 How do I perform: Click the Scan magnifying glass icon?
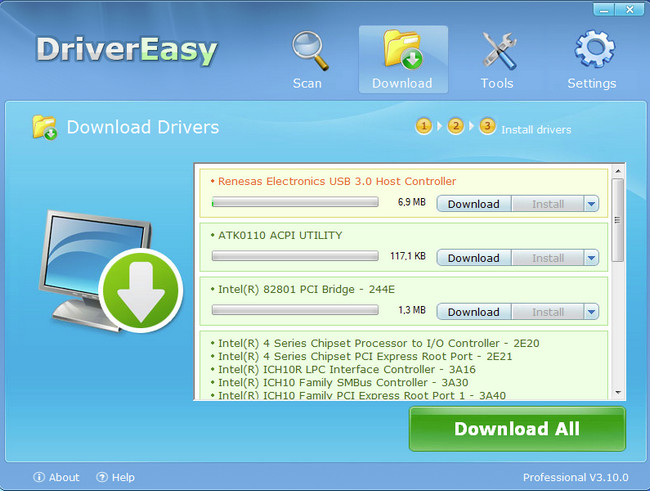pyautogui.click(x=310, y=51)
